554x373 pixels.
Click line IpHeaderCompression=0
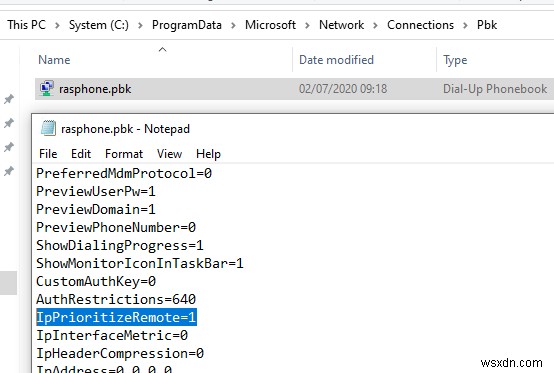tap(120, 353)
